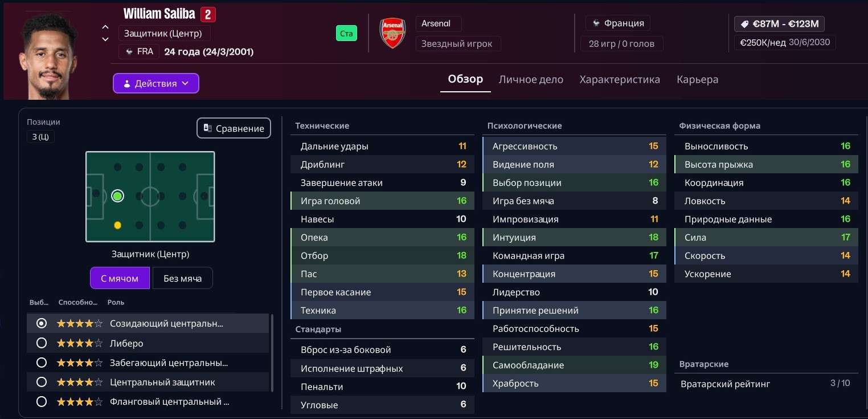
Task: Open the Действия dropdown menu
Action: (155, 83)
